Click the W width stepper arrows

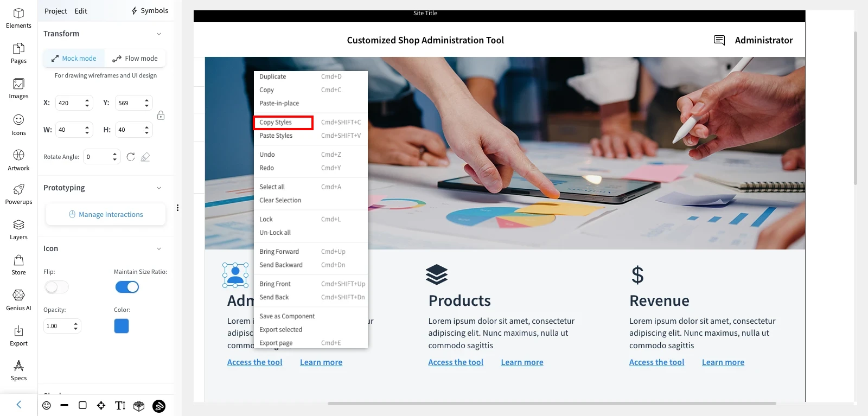pyautogui.click(x=87, y=130)
